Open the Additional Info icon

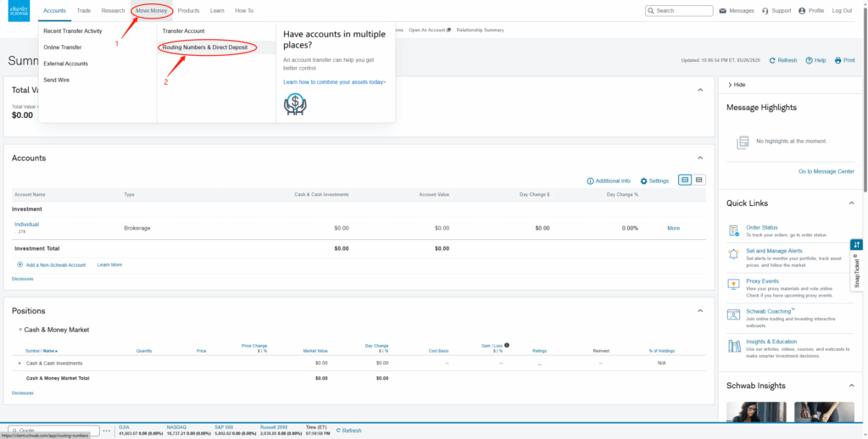pyautogui.click(x=590, y=181)
